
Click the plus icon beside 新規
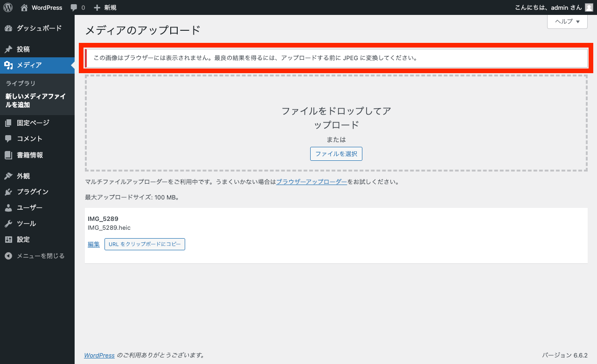97,8
